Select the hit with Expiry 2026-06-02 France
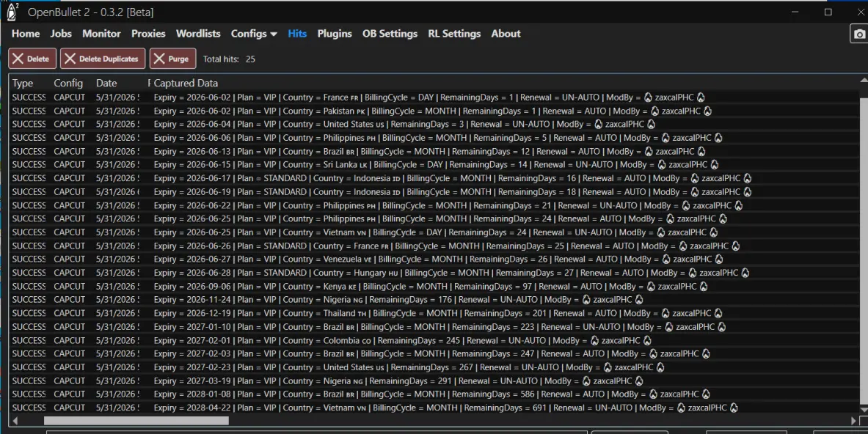868x434 pixels. (434, 98)
